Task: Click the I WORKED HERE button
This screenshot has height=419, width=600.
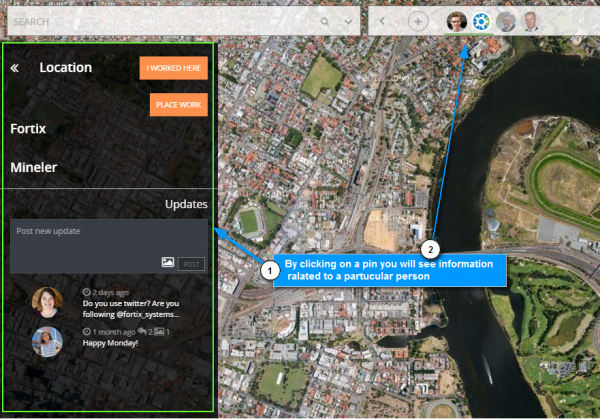Action: (x=173, y=68)
